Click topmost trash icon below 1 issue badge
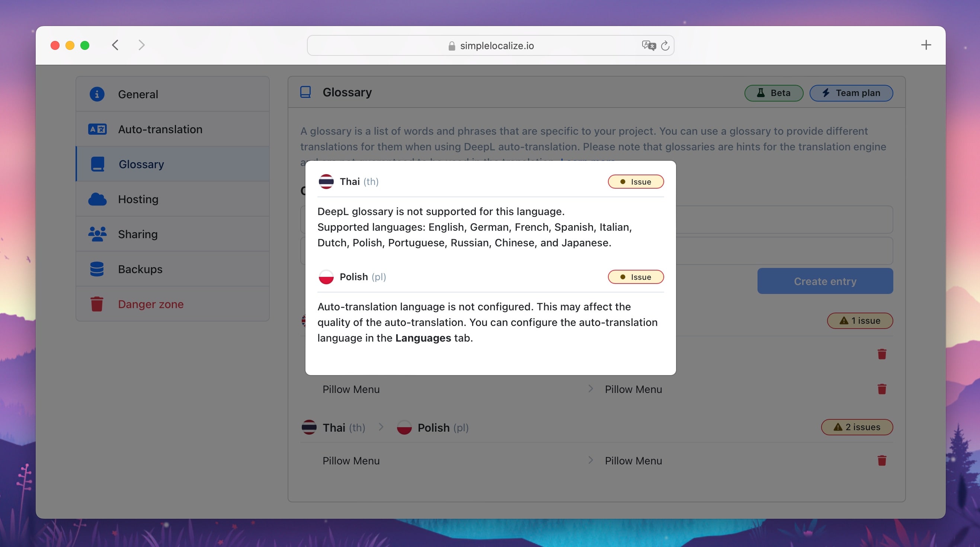 881,354
